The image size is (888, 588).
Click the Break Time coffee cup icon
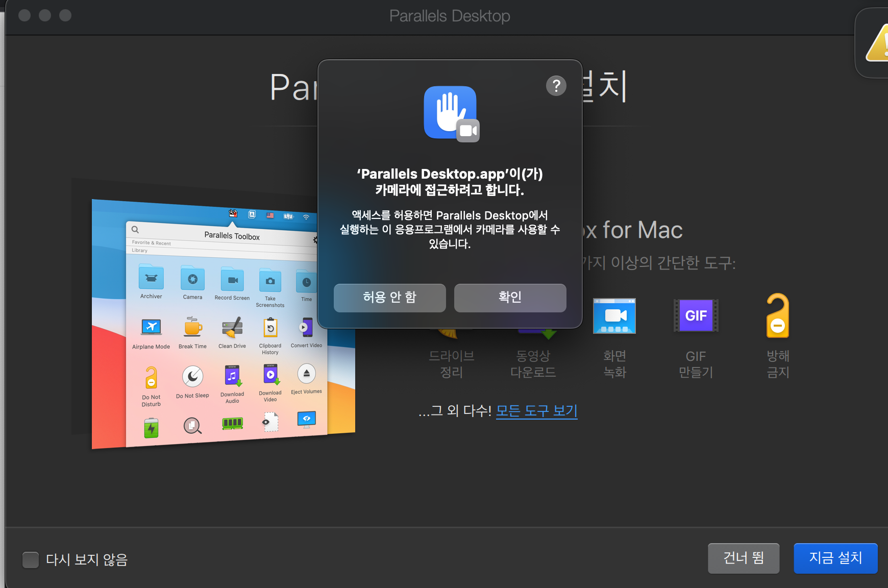[193, 327]
